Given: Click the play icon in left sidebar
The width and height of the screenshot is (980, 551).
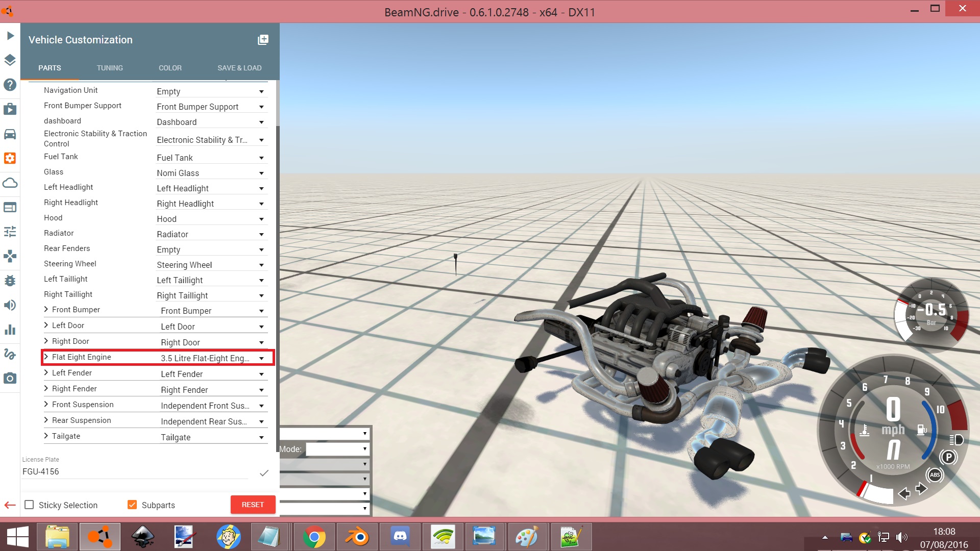Looking at the screenshot, I should [10, 36].
